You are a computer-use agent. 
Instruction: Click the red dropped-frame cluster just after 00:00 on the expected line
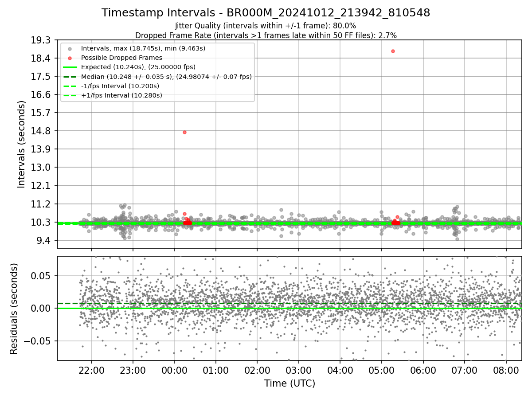tap(188, 222)
